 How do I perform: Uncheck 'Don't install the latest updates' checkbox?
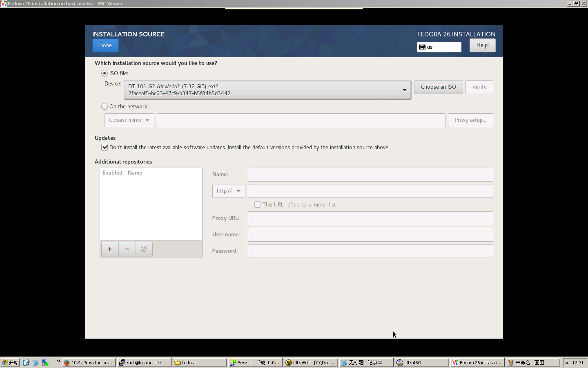click(105, 147)
